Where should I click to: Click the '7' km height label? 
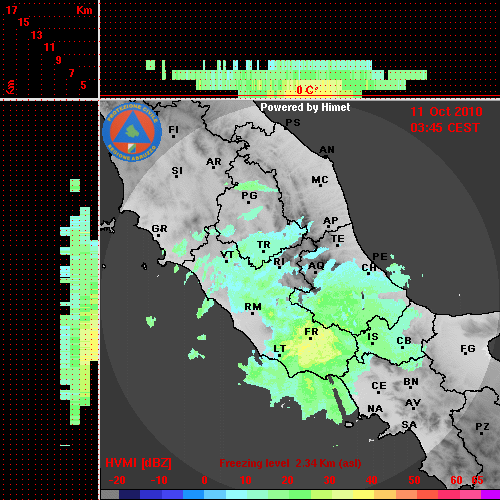[x=71, y=73]
